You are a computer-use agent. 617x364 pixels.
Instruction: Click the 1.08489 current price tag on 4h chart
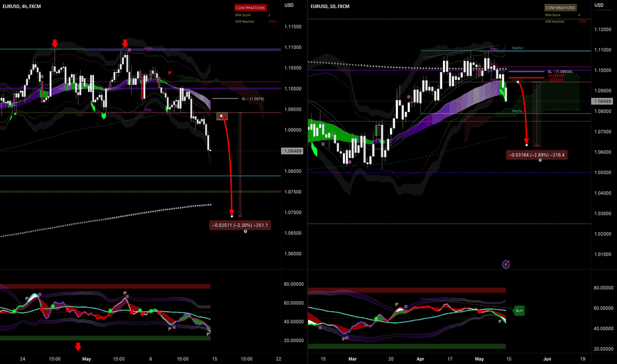tap(292, 151)
